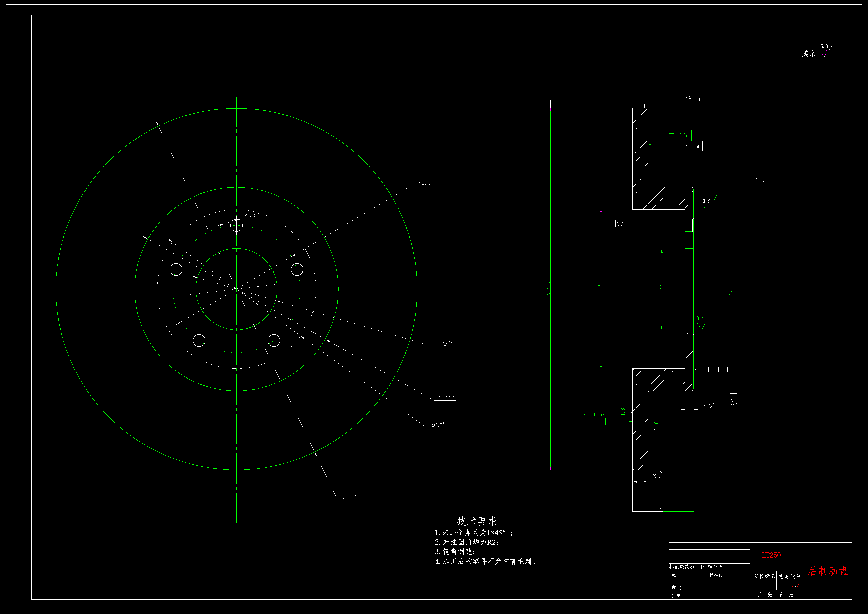Select the red part name "后制动盘"

click(828, 571)
